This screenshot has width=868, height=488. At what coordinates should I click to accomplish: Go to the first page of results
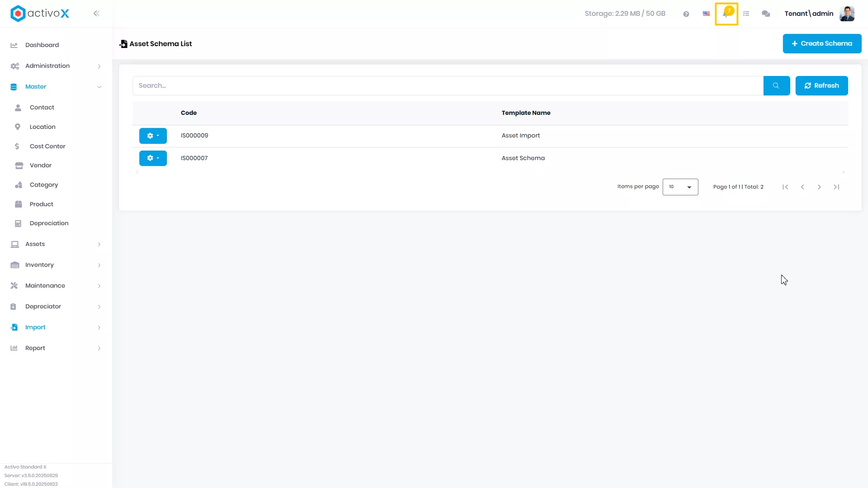click(785, 187)
